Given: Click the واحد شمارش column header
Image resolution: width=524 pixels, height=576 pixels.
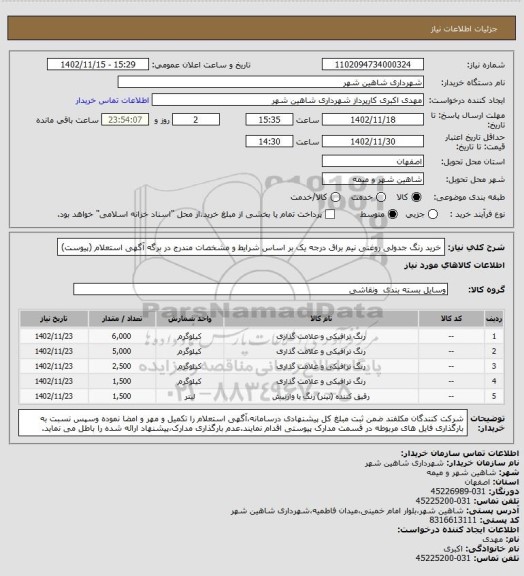Looking at the screenshot, I should coord(190,318).
